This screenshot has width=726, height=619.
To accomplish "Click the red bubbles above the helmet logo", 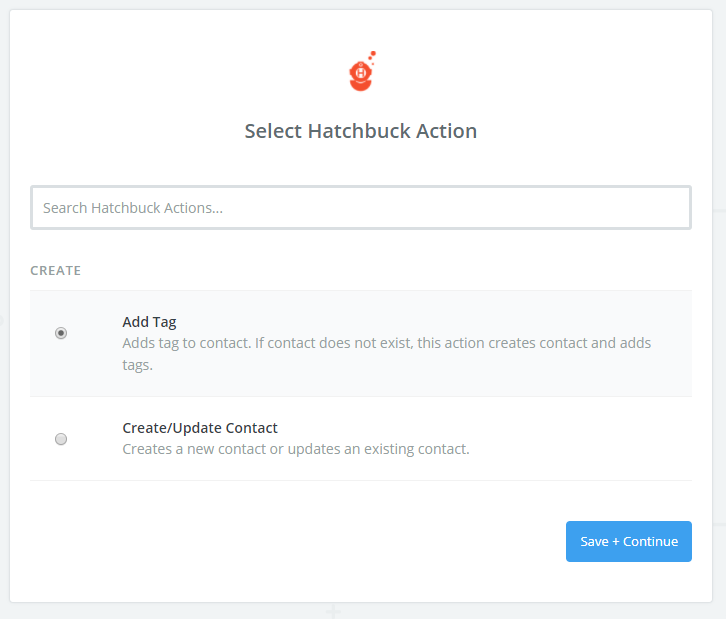I will [372, 57].
